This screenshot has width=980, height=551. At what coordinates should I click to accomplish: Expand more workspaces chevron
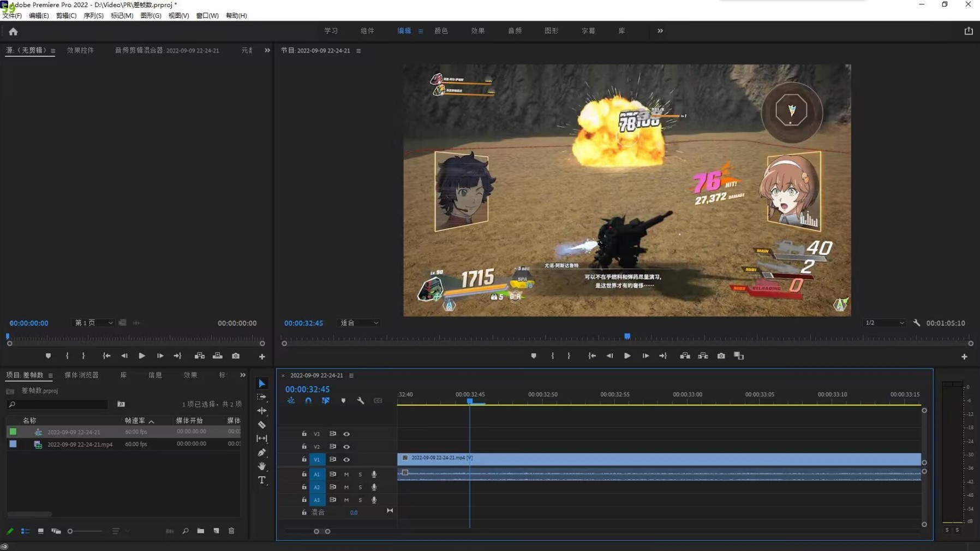(660, 31)
